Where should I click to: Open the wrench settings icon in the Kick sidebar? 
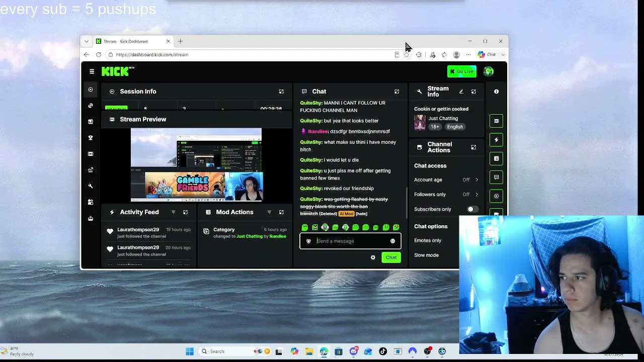pos(91,186)
